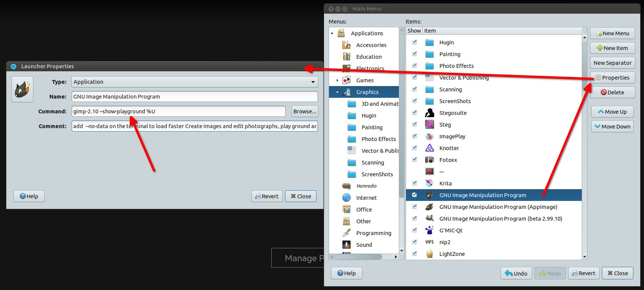
Task: Click the Office menu icon
Action: pyautogui.click(x=346, y=210)
